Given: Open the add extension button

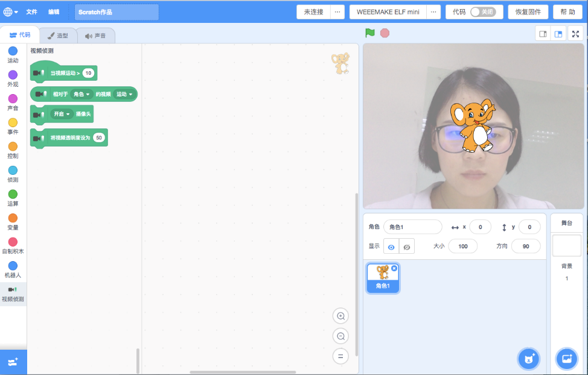Looking at the screenshot, I should [13, 362].
